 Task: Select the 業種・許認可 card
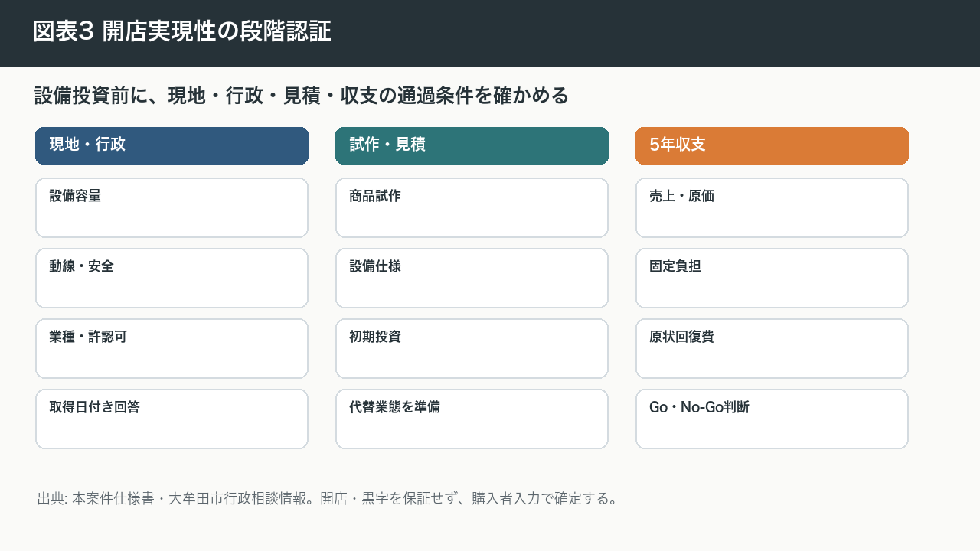click(x=171, y=349)
